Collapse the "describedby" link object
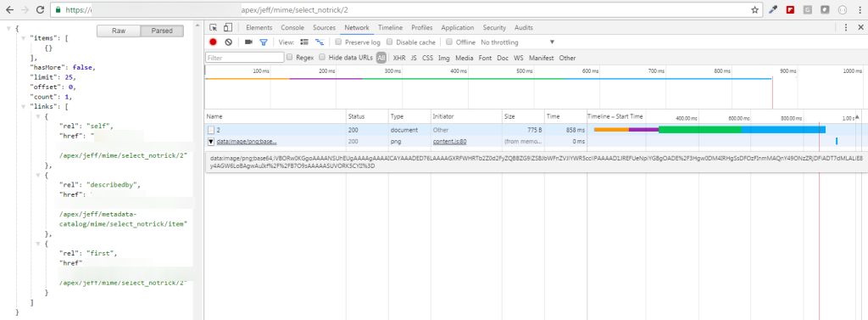The width and height of the screenshot is (868, 320). tap(37, 175)
